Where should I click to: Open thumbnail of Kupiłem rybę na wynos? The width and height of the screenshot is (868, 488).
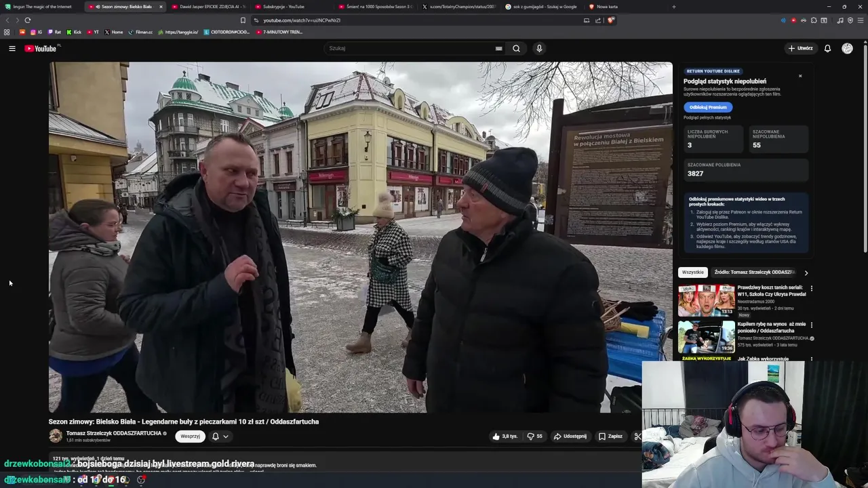[707, 337]
